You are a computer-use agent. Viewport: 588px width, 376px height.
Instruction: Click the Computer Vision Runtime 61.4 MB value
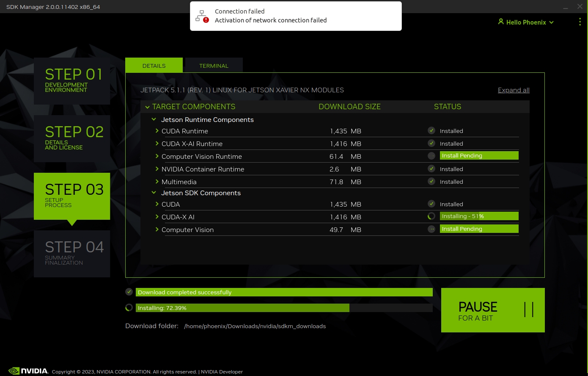(345, 156)
